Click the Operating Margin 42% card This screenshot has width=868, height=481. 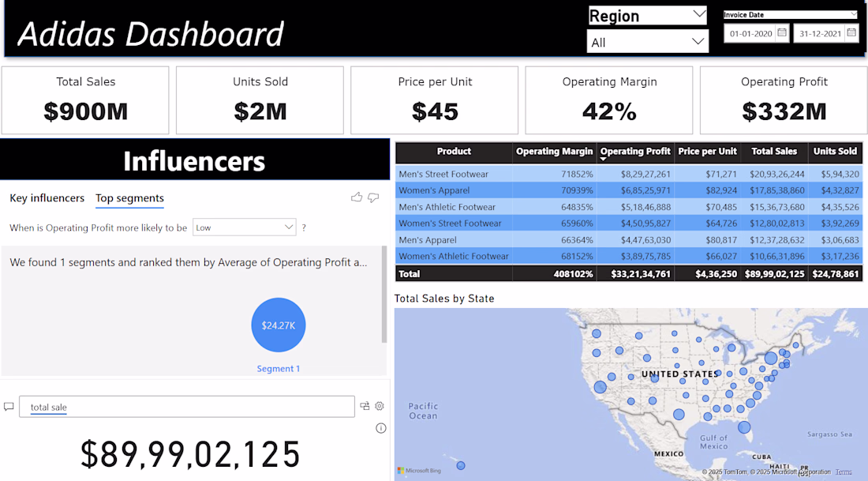click(x=609, y=100)
